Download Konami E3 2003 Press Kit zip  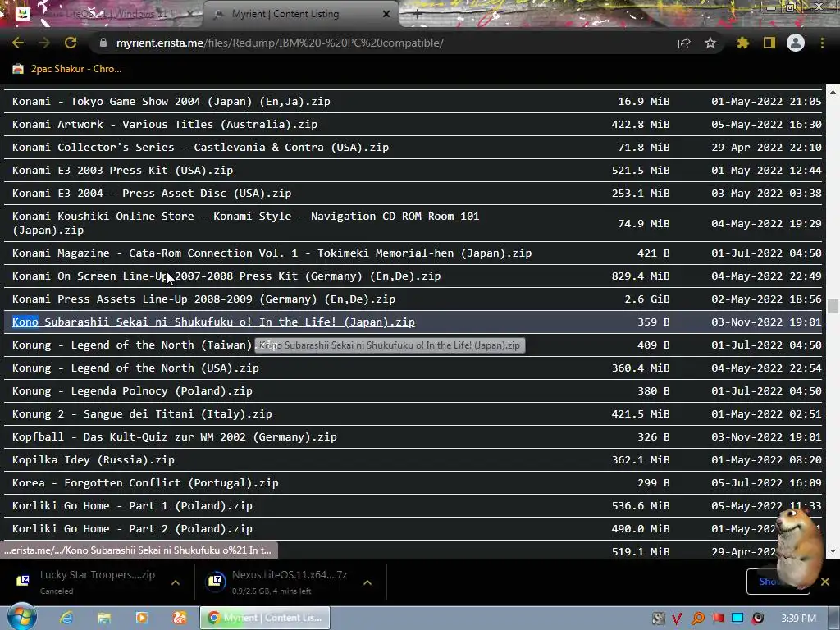point(122,171)
